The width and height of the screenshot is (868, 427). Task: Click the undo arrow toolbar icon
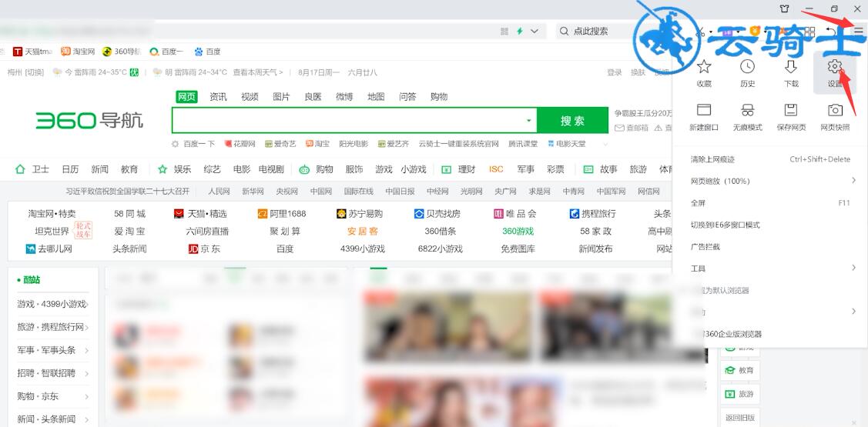click(x=830, y=31)
